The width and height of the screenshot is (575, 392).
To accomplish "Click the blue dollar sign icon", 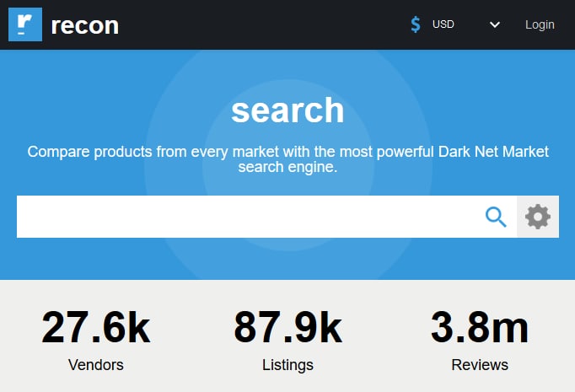I will tap(416, 24).
